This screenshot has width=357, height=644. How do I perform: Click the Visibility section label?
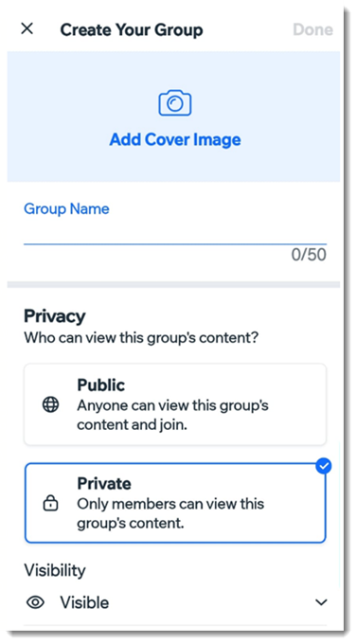(x=55, y=570)
